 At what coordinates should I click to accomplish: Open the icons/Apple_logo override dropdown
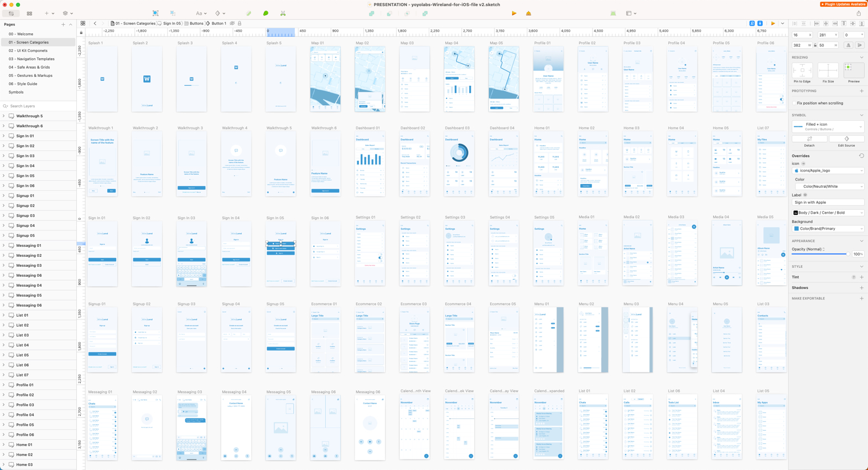pyautogui.click(x=828, y=171)
